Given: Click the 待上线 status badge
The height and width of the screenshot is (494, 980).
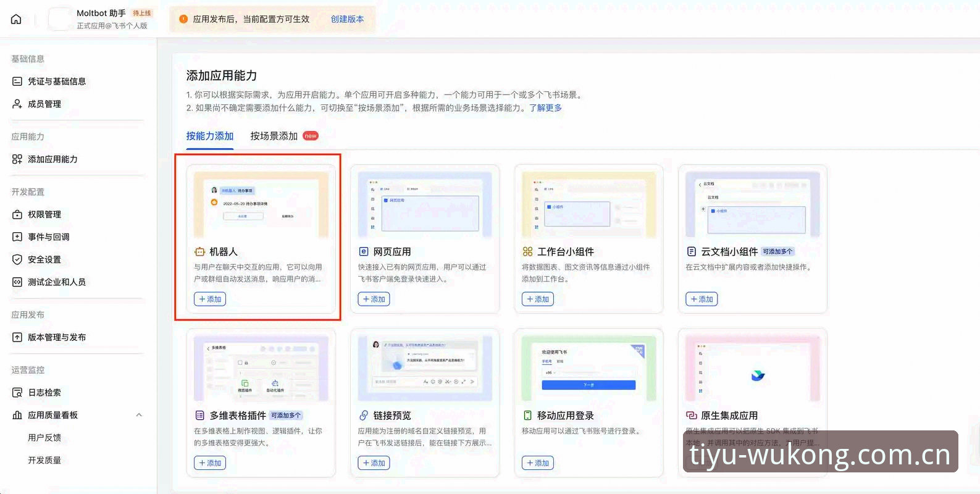Looking at the screenshot, I should point(142,13).
